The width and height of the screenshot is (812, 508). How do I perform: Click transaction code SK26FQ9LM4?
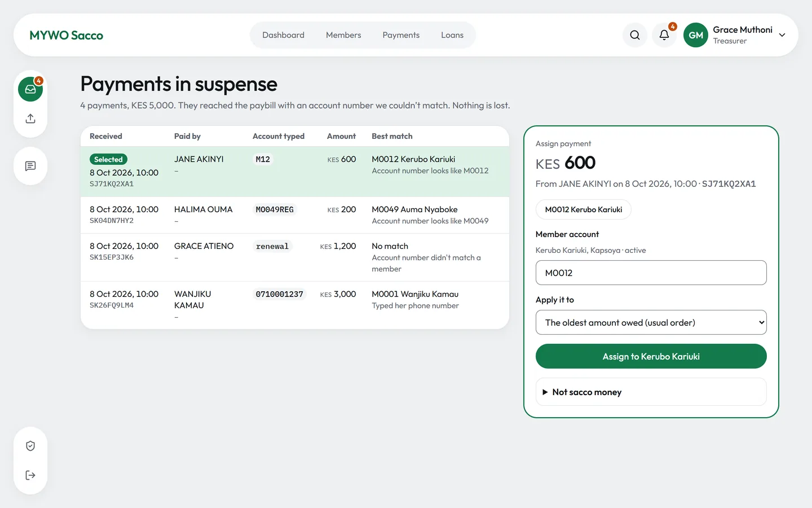tap(112, 305)
